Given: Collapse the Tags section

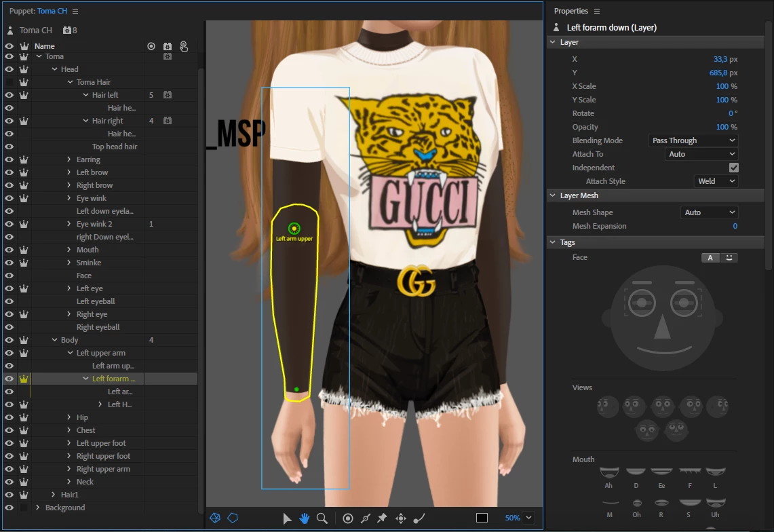Looking at the screenshot, I should pos(552,242).
